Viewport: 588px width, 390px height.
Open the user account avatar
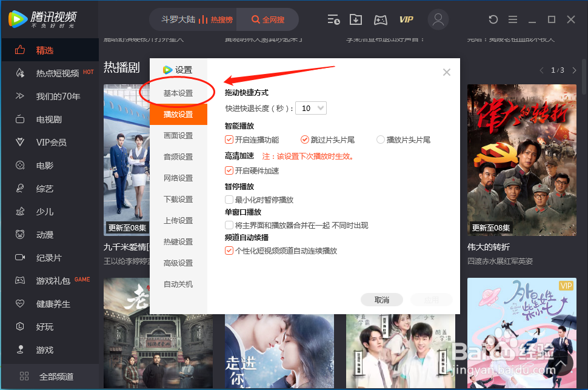[x=438, y=19]
